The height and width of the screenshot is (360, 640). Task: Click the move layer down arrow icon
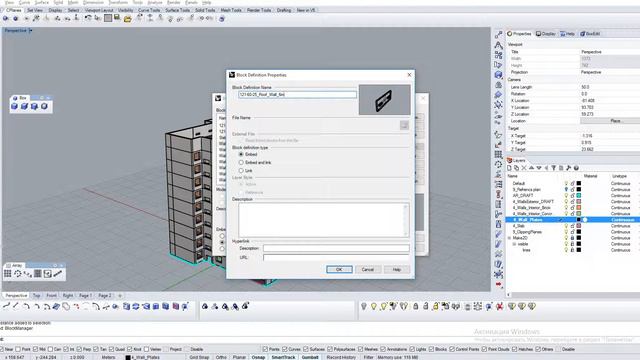539,168
